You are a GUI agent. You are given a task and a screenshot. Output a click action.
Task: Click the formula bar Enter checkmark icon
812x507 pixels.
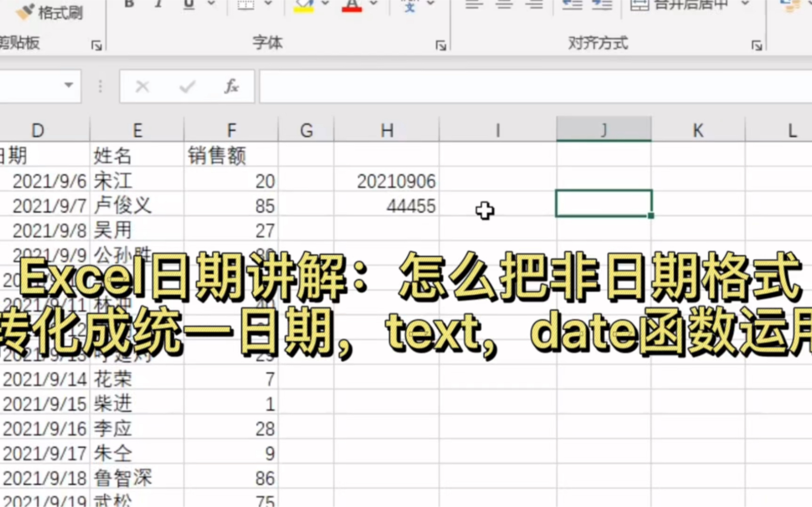[187, 87]
